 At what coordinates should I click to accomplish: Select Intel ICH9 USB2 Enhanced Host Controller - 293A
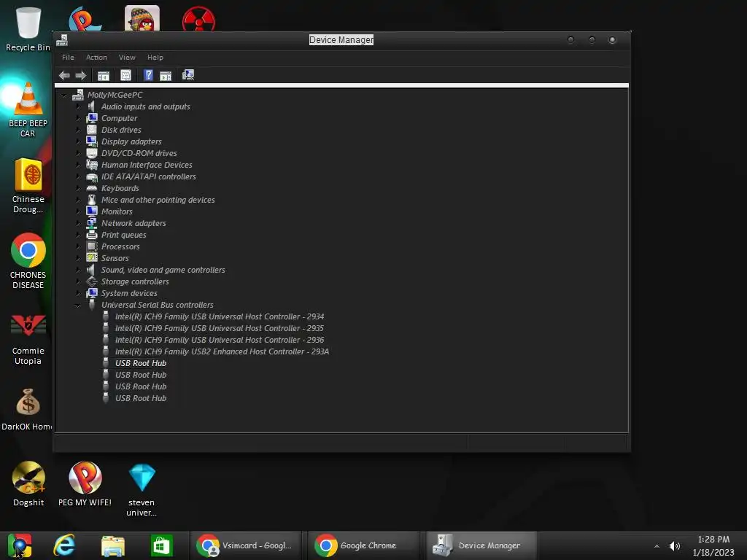222,352
